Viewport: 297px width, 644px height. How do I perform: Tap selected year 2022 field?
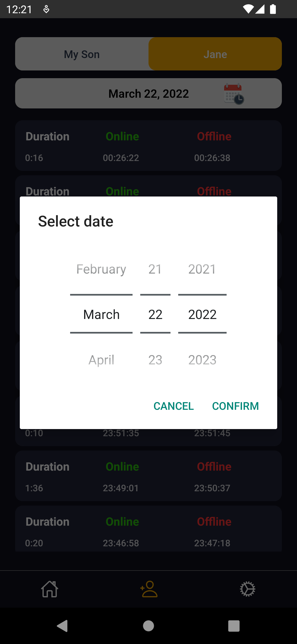(202, 314)
